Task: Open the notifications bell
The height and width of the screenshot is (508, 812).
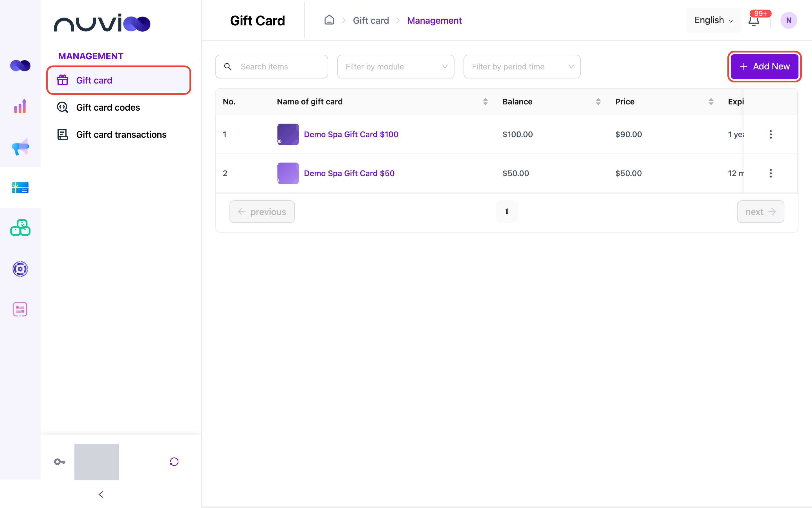Action: pyautogui.click(x=754, y=21)
